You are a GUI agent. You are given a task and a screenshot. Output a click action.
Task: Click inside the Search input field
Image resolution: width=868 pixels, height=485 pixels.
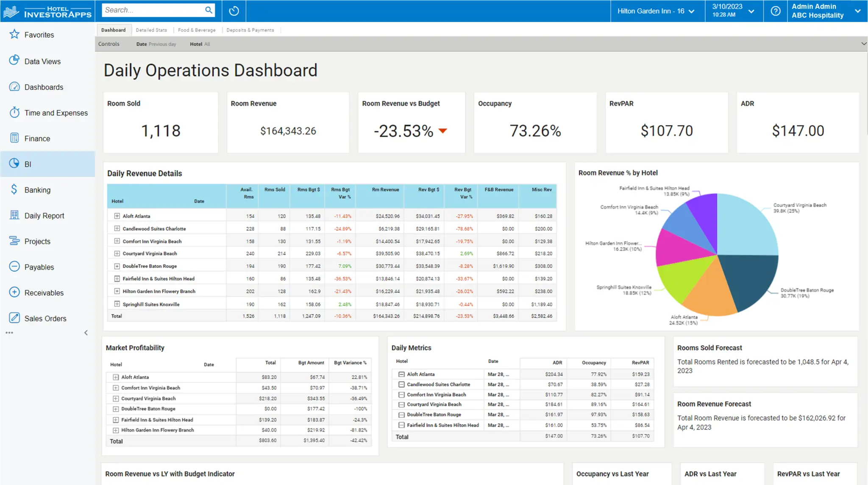[153, 10]
